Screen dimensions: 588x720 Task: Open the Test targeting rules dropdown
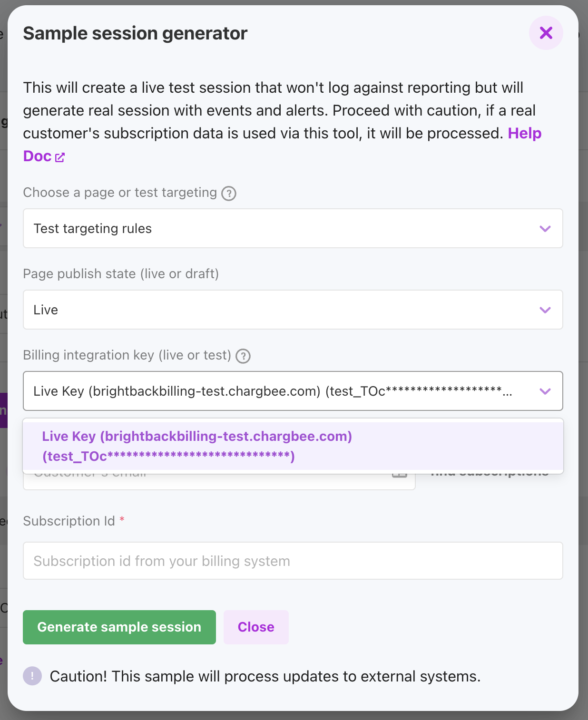(285, 228)
